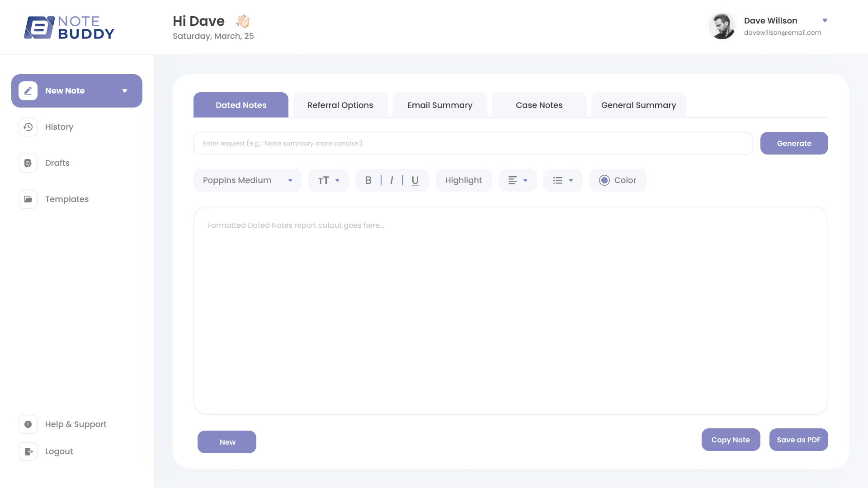The image size is (868, 488).
Task: Expand the bullet list style dropdown
Action: [x=563, y=180]
